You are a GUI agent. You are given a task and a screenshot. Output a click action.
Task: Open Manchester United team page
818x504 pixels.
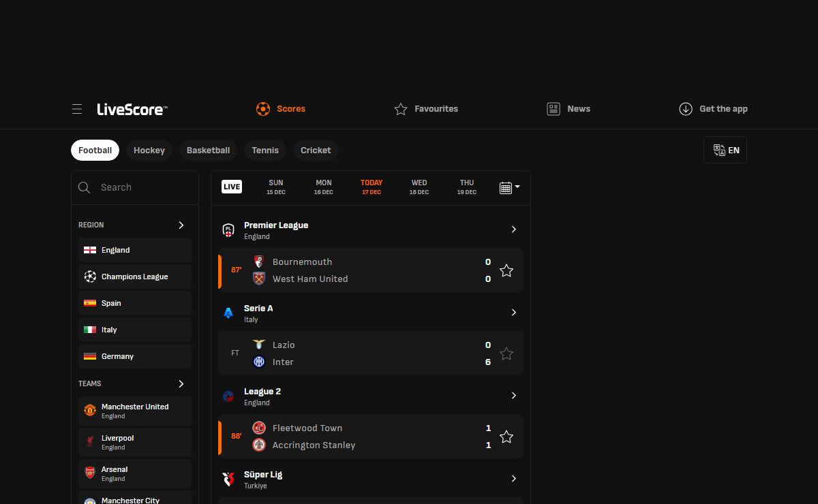pos(135,411)
